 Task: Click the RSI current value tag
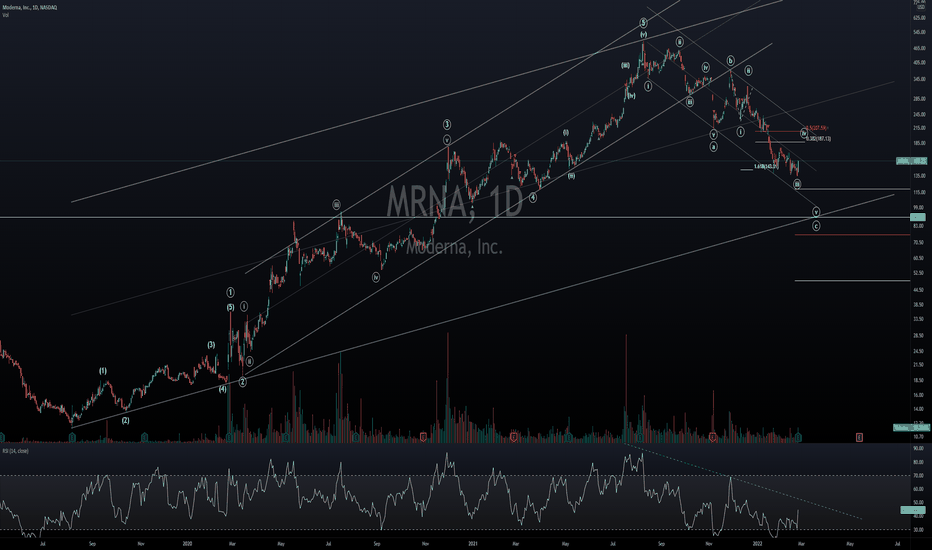[913, 510]
